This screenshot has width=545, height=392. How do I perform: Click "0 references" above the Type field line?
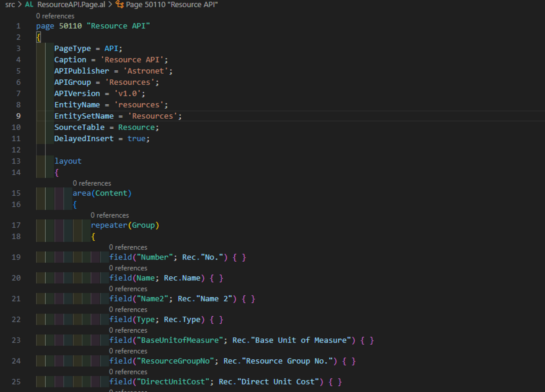[x=128, y=309]
